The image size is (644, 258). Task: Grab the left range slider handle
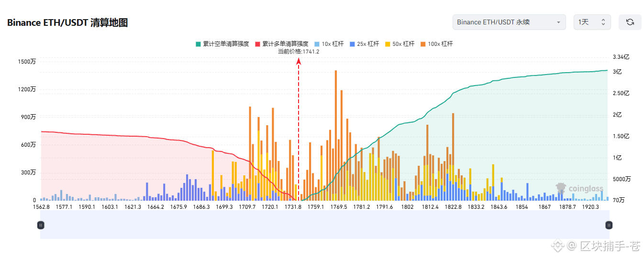(41, 225)
